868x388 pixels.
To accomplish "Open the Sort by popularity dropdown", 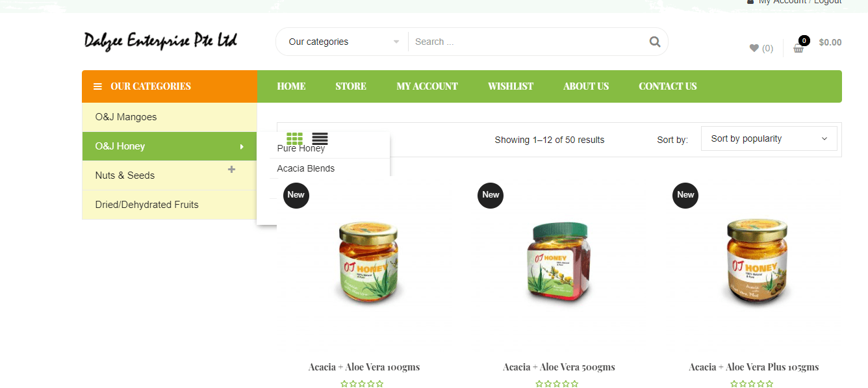I will click(769, 138).
